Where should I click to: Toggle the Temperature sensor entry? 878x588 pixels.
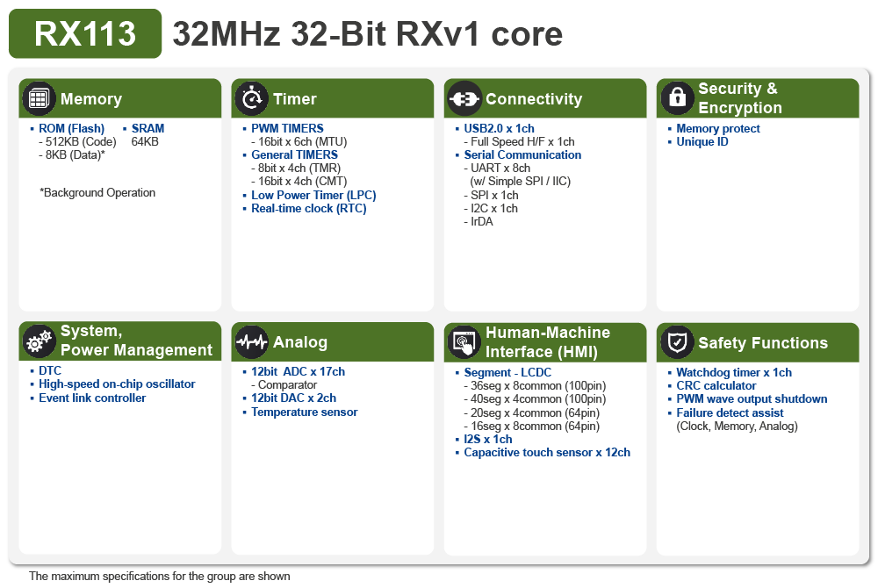(x=305, y=412)
